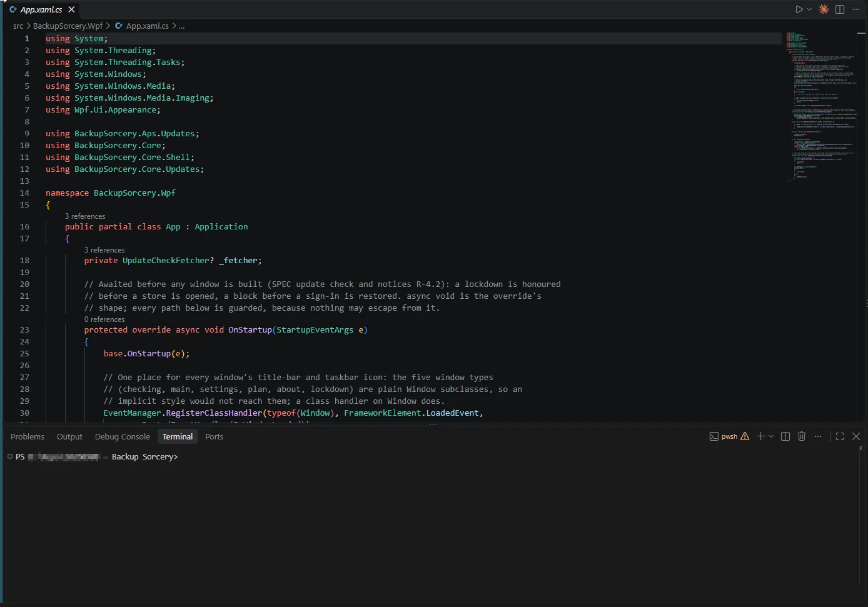Click the 'namespace BackupSorcery.Wpf' line
This screenshot has height=607, width=868.
coord(111,193)
